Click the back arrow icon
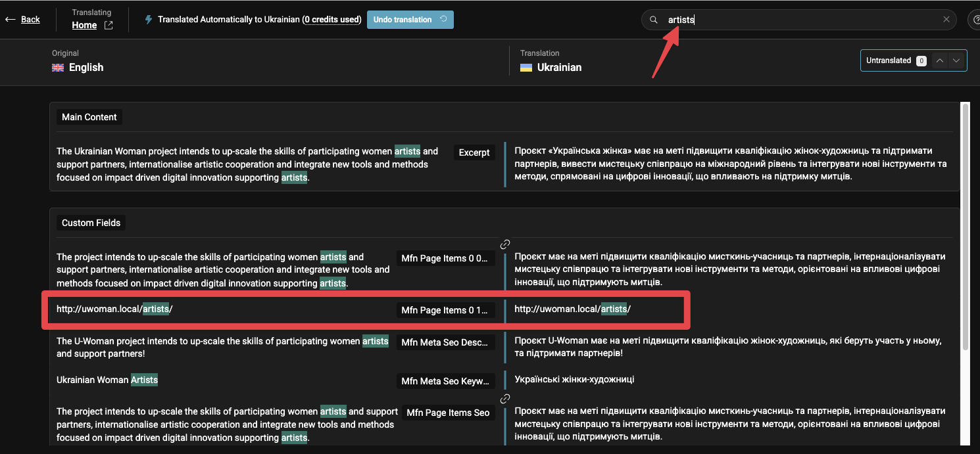This screenshot has height=454, width=980. 10,20
